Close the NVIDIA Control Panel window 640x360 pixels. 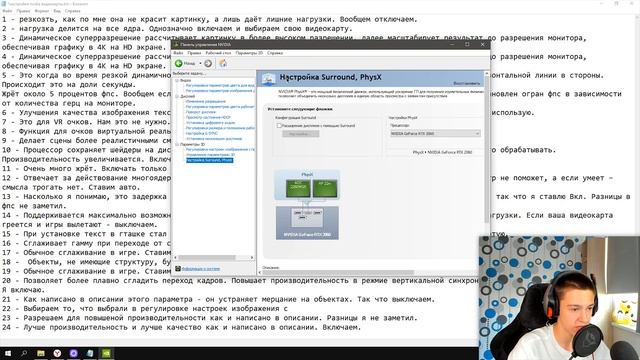pos(482,44)
